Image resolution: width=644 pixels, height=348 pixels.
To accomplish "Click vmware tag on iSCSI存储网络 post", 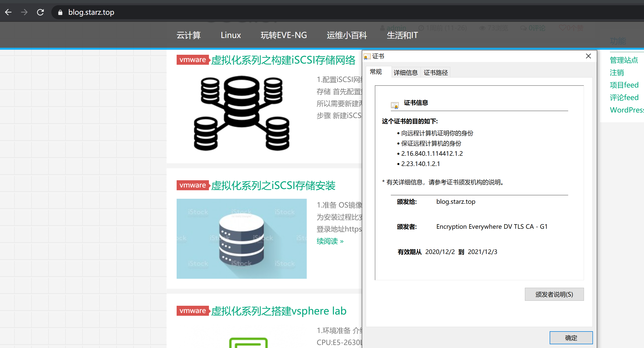I will (x=193, y=60).
